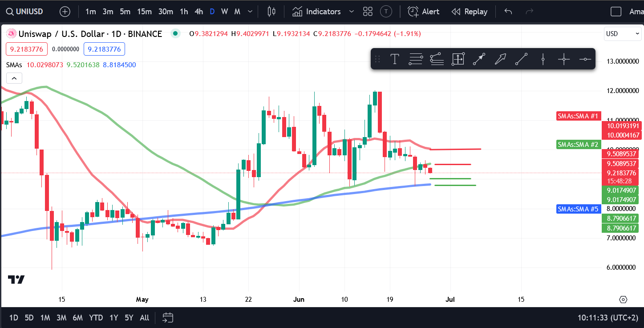Click the SMA value 8.8184500 in legend
Screen dimensions: 644x328
click(x=119, y=65)
